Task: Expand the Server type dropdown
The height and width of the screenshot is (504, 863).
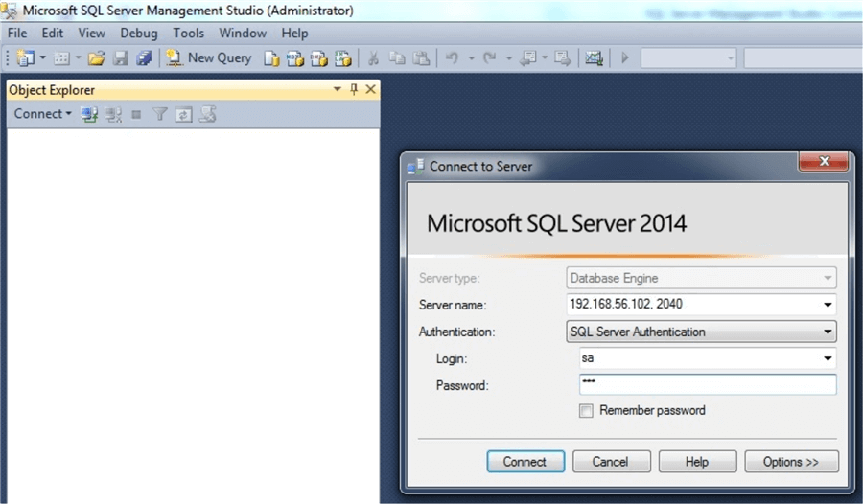Action: point(828,278)
